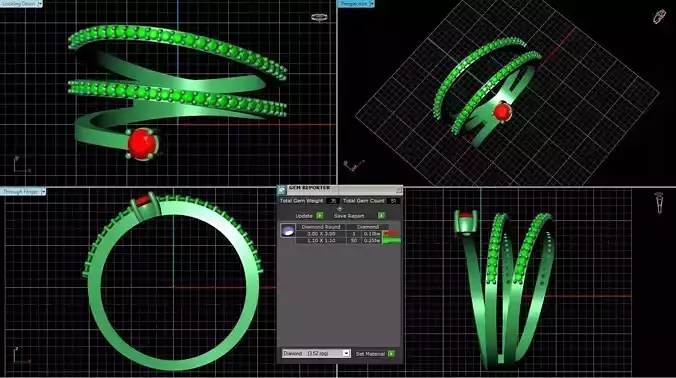Click the Update label in Gem Reporter
This screenshot has width=676, height=378.
tap(304, 216)
